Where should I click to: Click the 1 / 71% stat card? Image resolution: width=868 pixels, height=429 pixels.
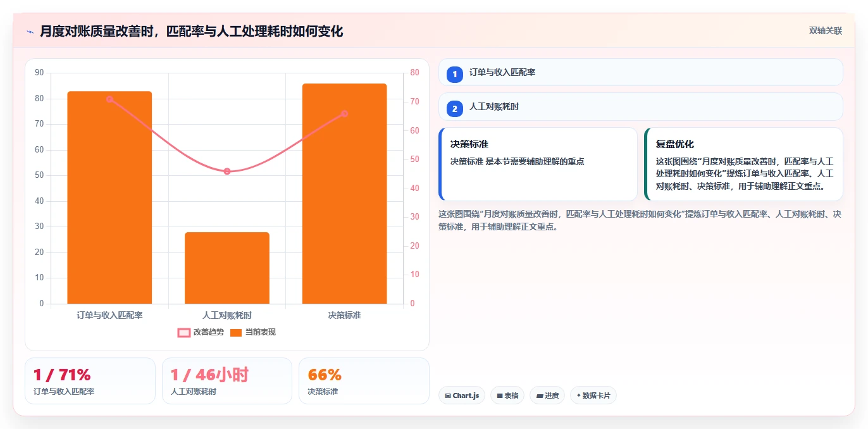pos(90,381)
